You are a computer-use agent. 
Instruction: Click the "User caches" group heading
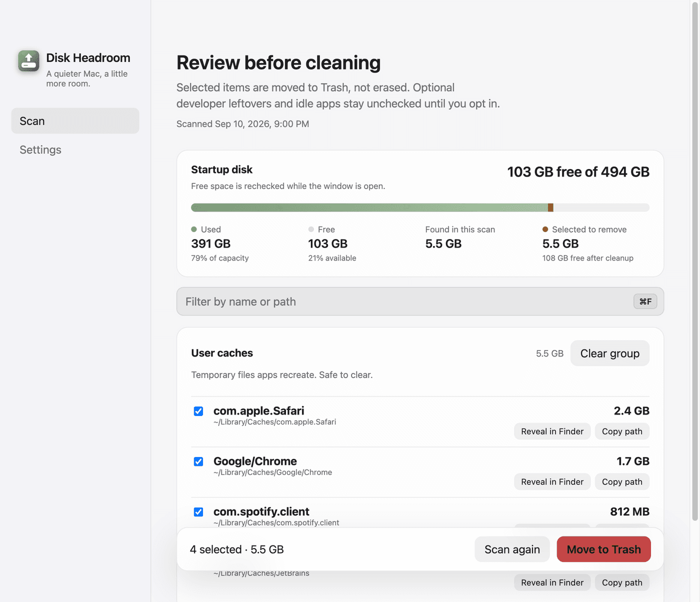pos(222,353)
